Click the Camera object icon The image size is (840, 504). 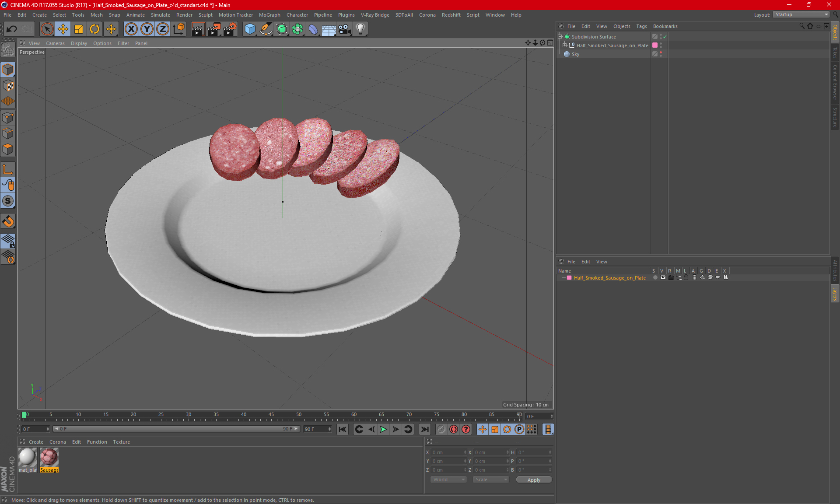344,29
